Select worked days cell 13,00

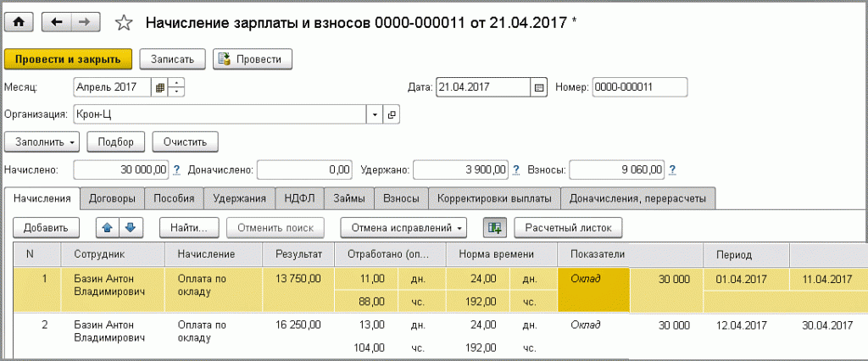pos(366,325)
